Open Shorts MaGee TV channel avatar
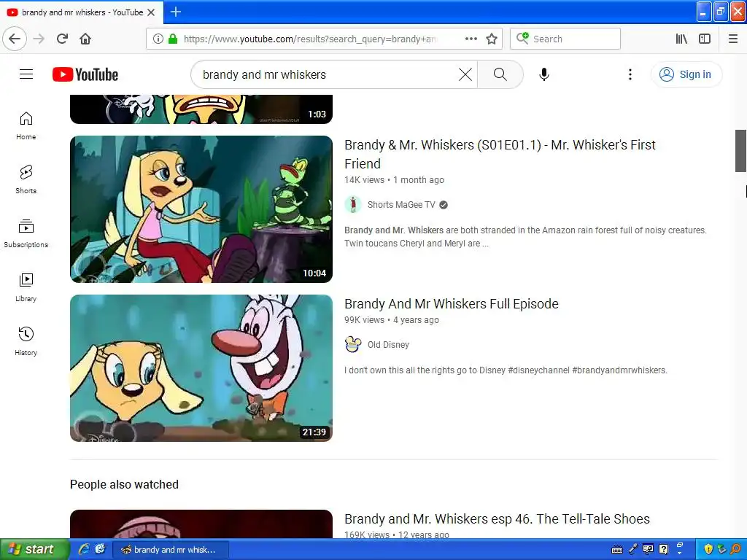The width and height of the screenshot is (747, 560). pos(353,205)
